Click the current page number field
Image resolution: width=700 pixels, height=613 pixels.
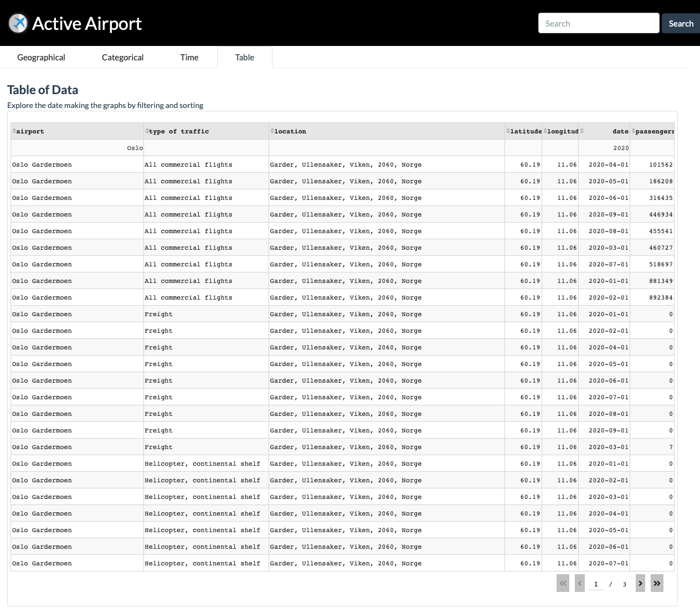click(596, 584)
